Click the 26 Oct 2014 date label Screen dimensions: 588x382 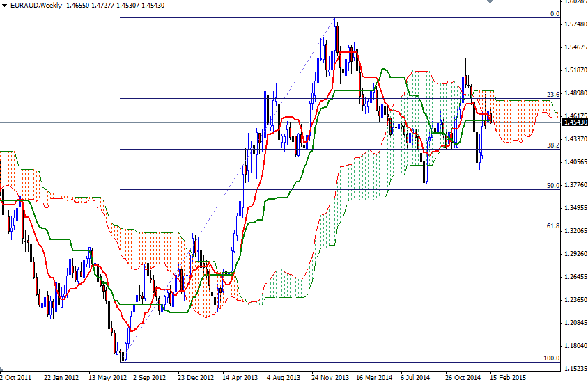point(463,377)
